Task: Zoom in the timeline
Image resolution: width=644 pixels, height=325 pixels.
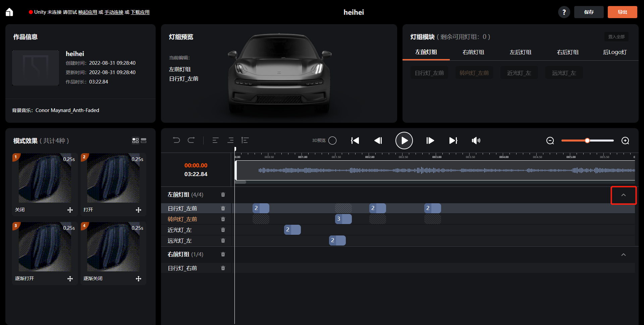Action: [x=625, y=141]
